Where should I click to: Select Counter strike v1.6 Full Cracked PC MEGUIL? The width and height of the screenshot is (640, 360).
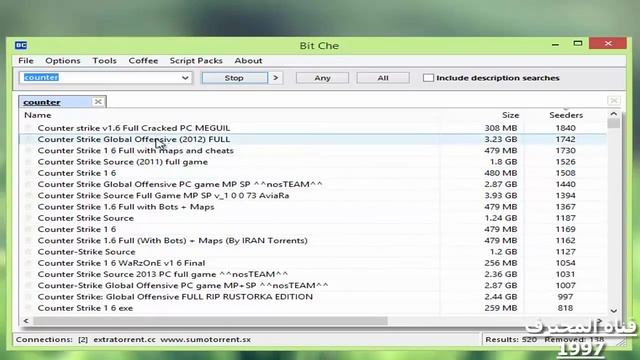click(x=313, y=128)
